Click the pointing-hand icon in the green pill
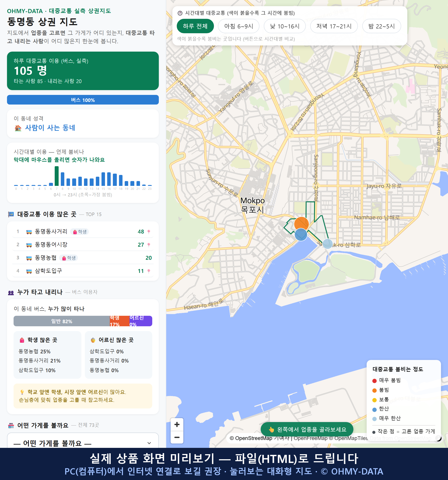 pyautogui.click(x=271, y=429)
